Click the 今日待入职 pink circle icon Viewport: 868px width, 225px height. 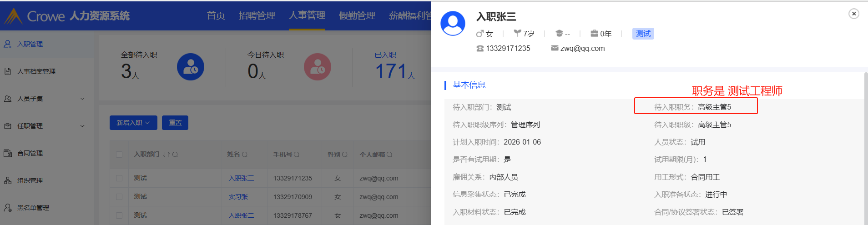pos(318,67)
